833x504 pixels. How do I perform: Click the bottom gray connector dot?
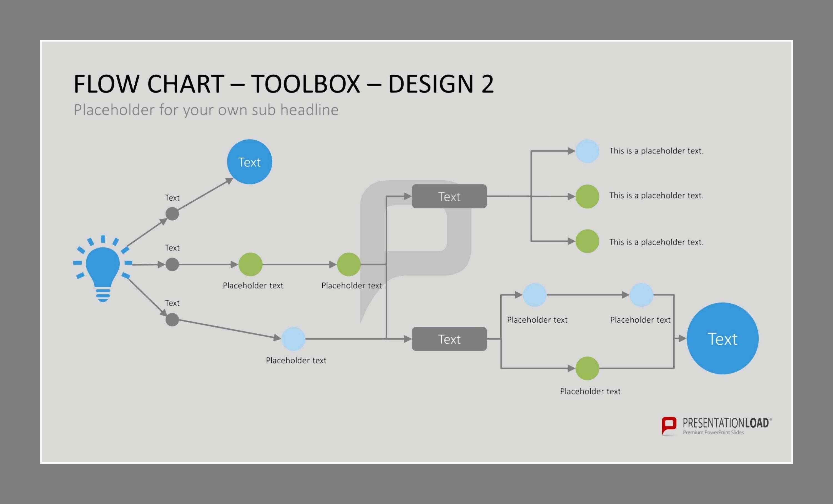point(172,319)
